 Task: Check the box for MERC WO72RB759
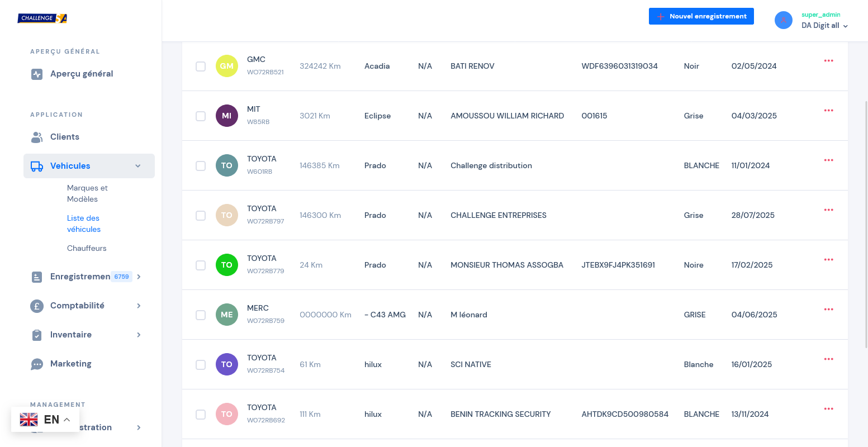point(201,315)
